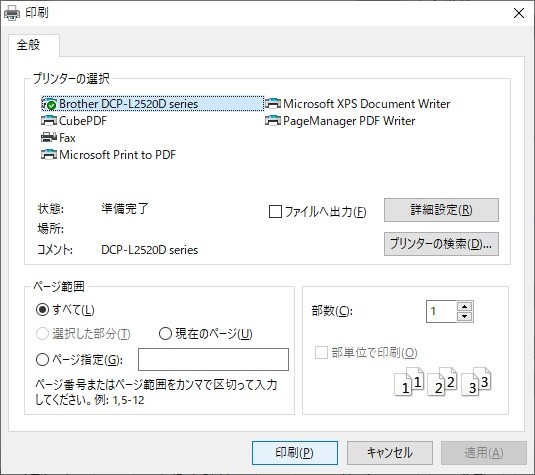Pick the Microsoft Print to PDF icon
The width and height of the screenshot is (535, 475).
coord(49,155)
